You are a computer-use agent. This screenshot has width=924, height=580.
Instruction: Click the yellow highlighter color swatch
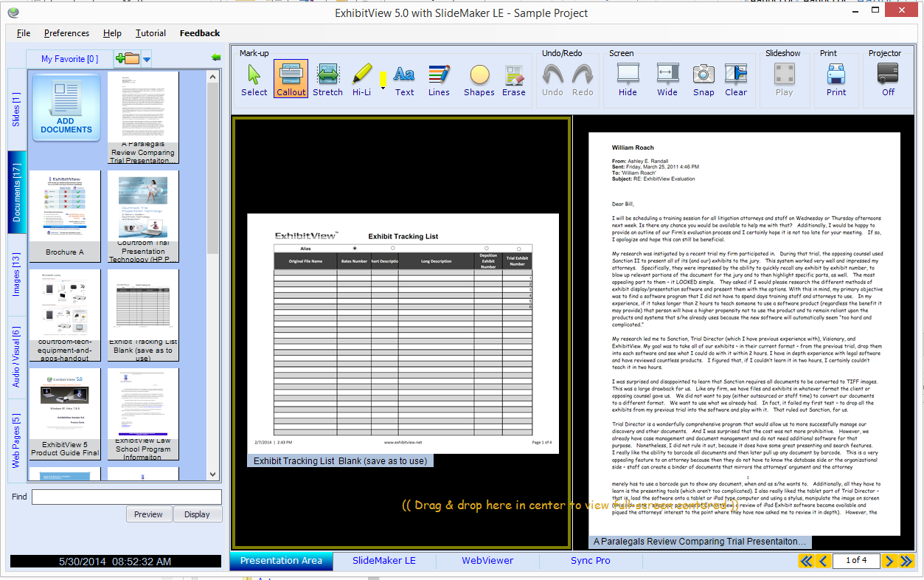(x=383, y=78)
